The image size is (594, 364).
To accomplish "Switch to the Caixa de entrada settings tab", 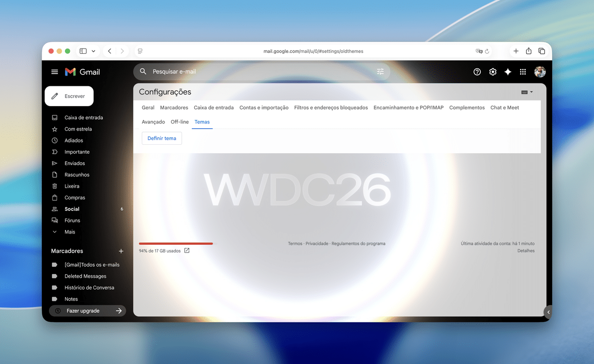I will pyautogui.click(x=214, y=108).
